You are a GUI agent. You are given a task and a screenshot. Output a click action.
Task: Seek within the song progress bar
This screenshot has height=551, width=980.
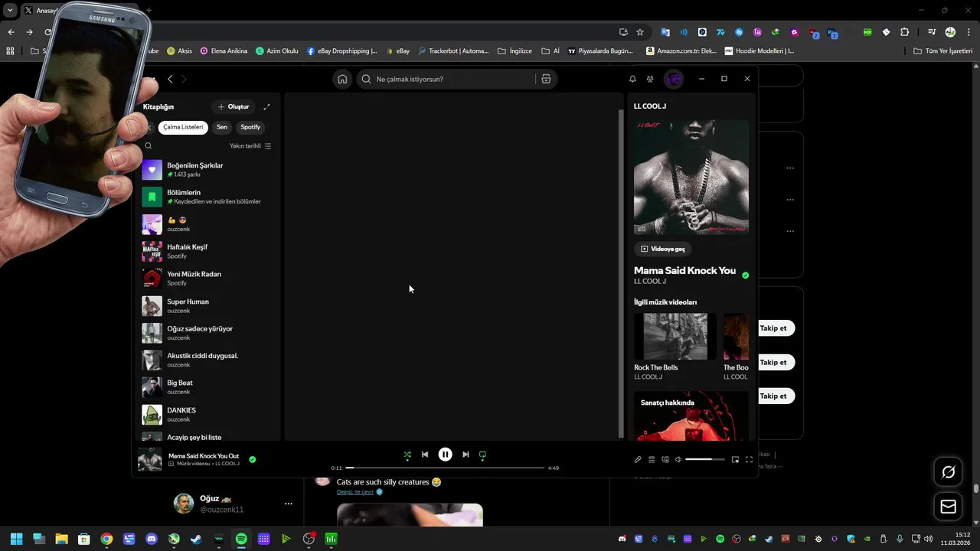(x=445, y=468)
